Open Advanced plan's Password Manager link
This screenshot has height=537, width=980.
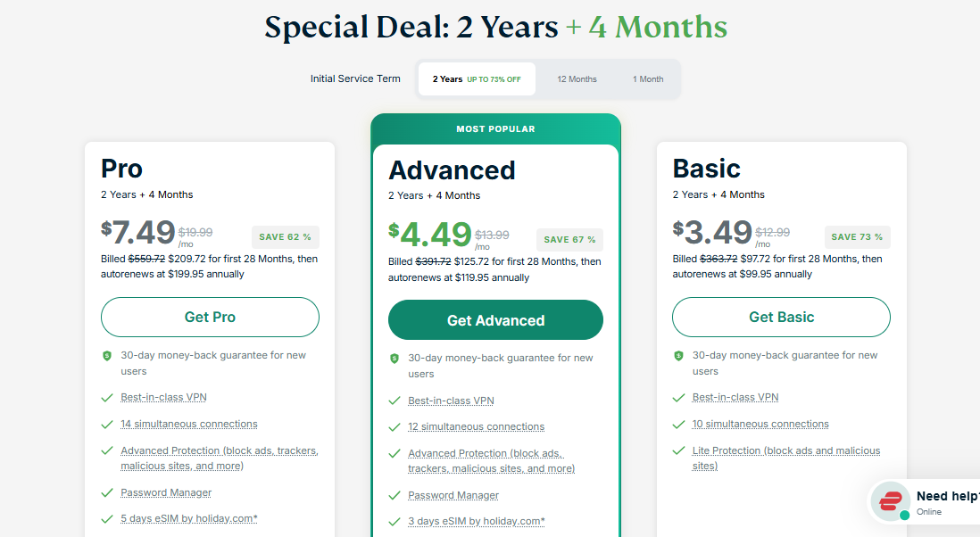click(x=453, y=495)
